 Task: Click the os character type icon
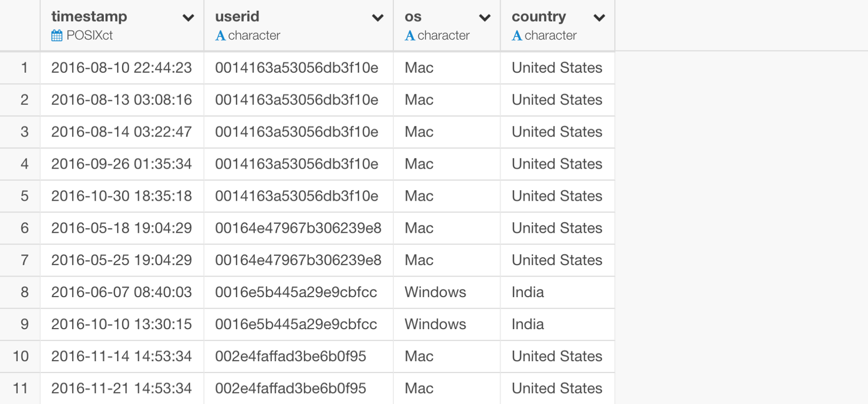click(410, 36)
